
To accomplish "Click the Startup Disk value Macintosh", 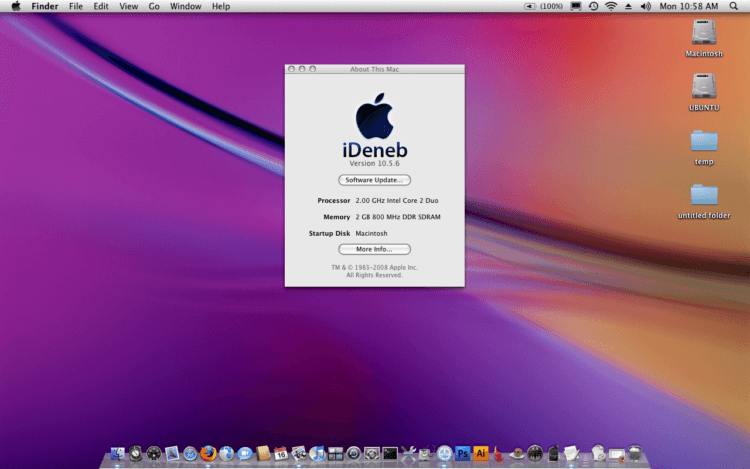I will (371, 233).
